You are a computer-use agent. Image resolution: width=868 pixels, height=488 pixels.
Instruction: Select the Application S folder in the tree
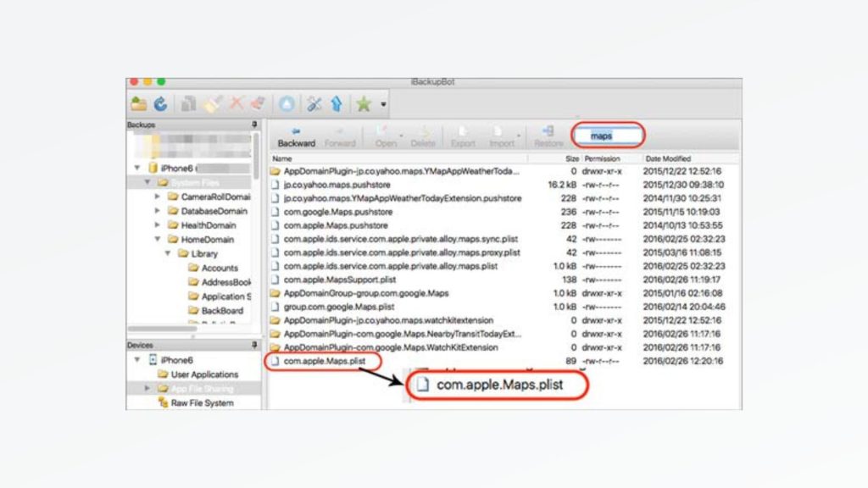pyautogui.click(x=220, y=297)
